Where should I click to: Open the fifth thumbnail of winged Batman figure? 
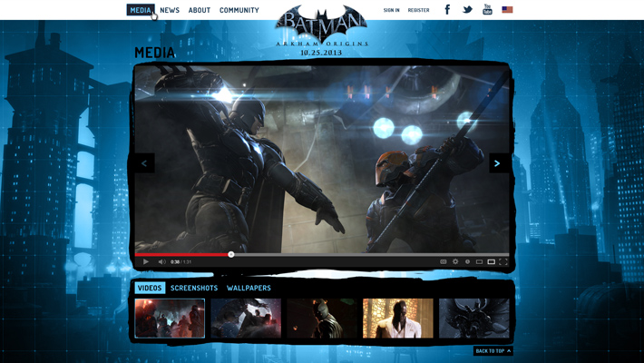(x=474, y=319)
